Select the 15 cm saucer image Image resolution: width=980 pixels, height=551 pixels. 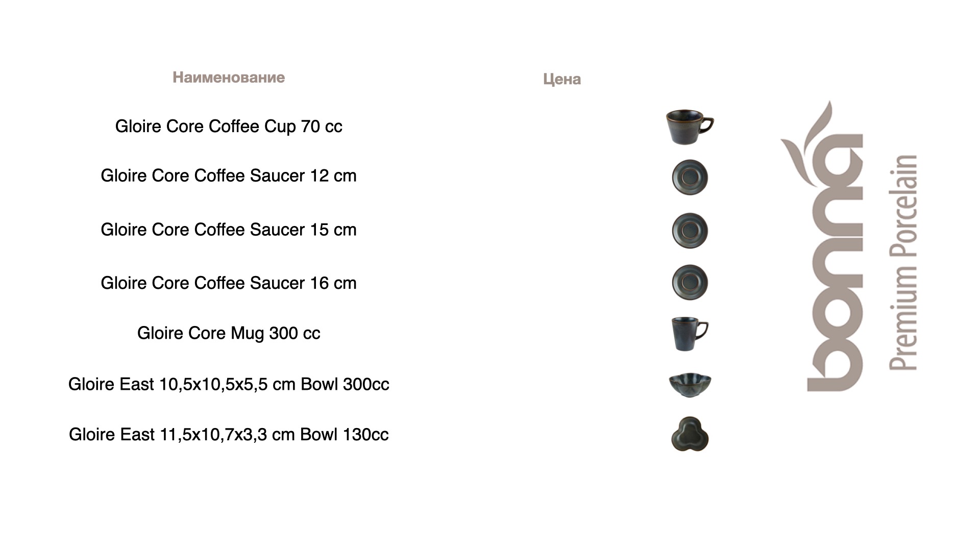pos(690,231)
